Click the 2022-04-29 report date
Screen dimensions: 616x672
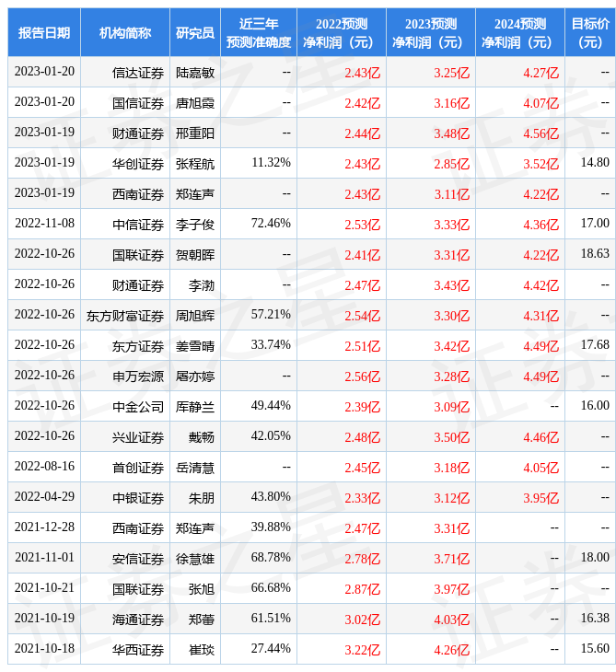[44, 497]
